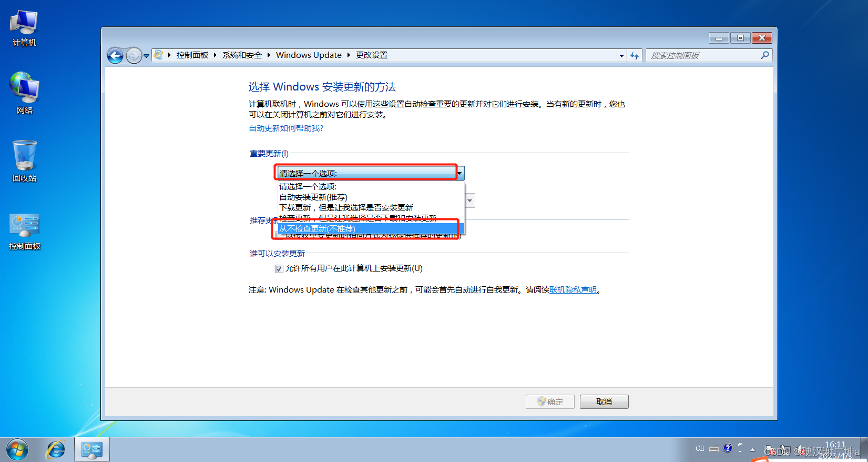The width and height of the screenshot is (868, 462).
Task: Choose 检查更新，但是让我选择是否下载和安装更新
Action: coord(371,218)
